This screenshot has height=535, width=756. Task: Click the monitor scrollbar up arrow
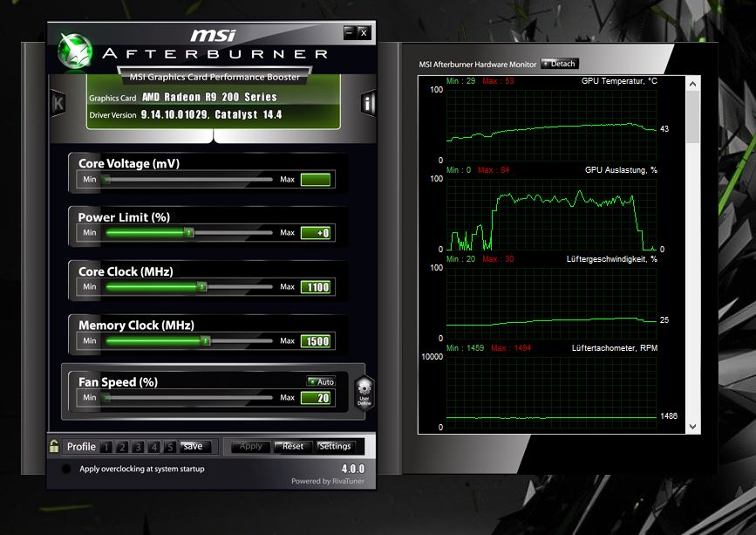click(693, 84)
